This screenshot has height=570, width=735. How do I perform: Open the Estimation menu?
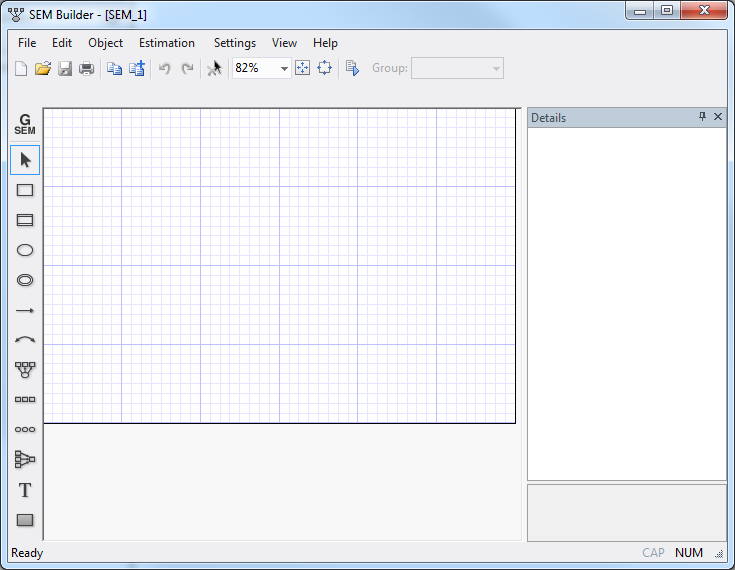tap(167, 43)
